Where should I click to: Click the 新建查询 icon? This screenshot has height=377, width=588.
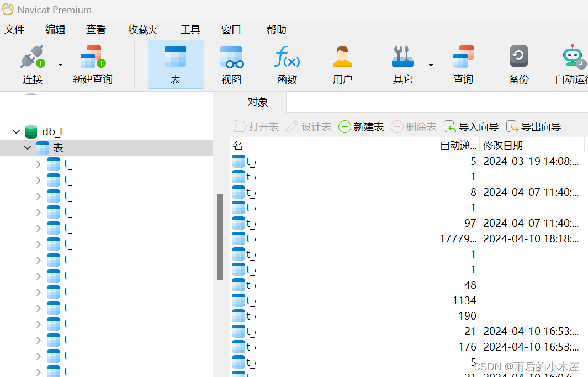point(92,62)
